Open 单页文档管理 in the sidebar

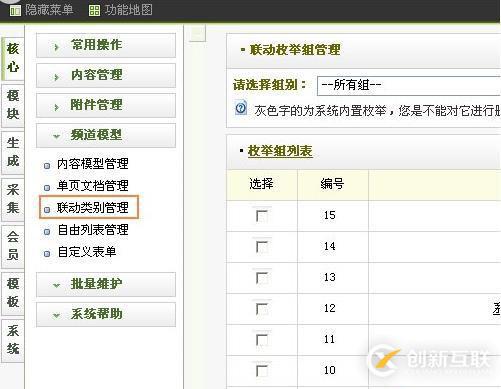(x=93, y=186)
